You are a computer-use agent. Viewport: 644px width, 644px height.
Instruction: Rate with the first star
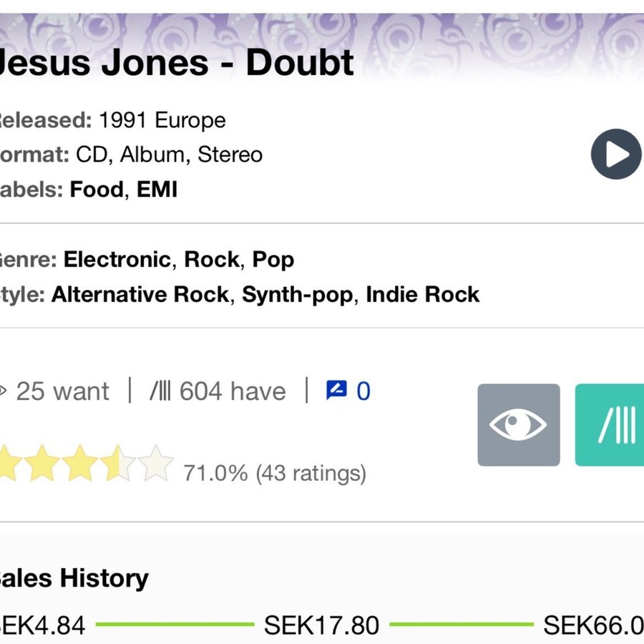[9, 463]
